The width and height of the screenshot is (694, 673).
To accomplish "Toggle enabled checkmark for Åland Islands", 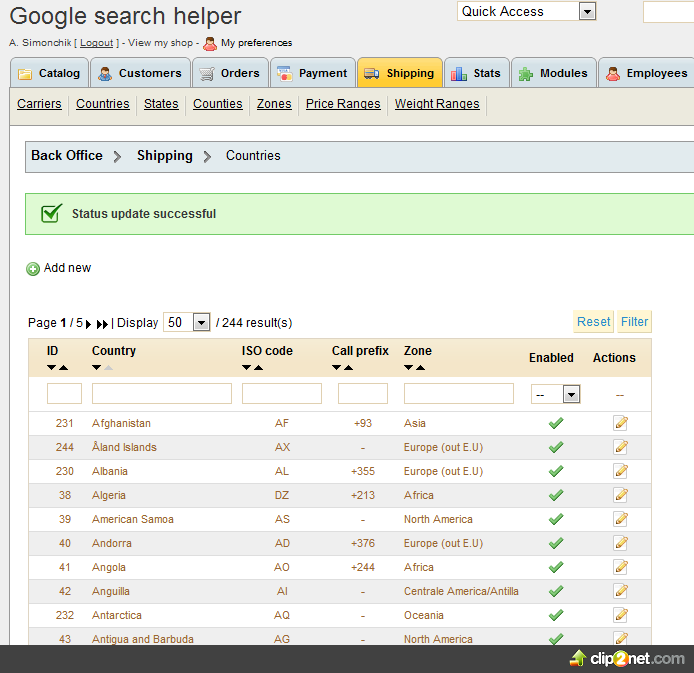I will point(556,447).
